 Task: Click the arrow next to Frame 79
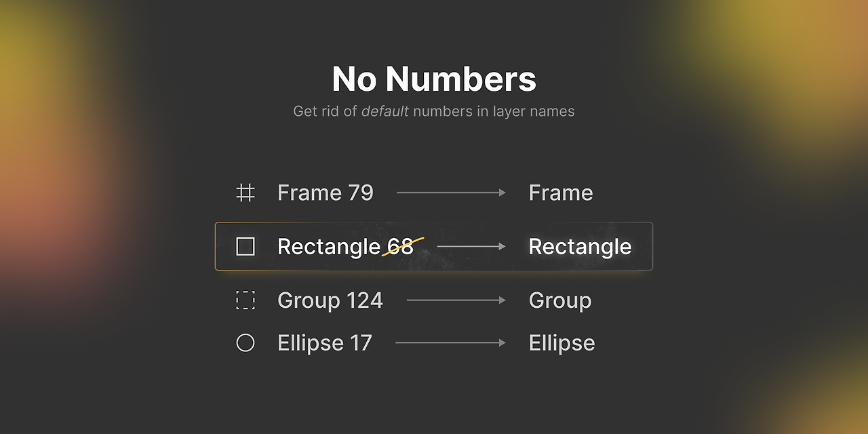(451, 193)
